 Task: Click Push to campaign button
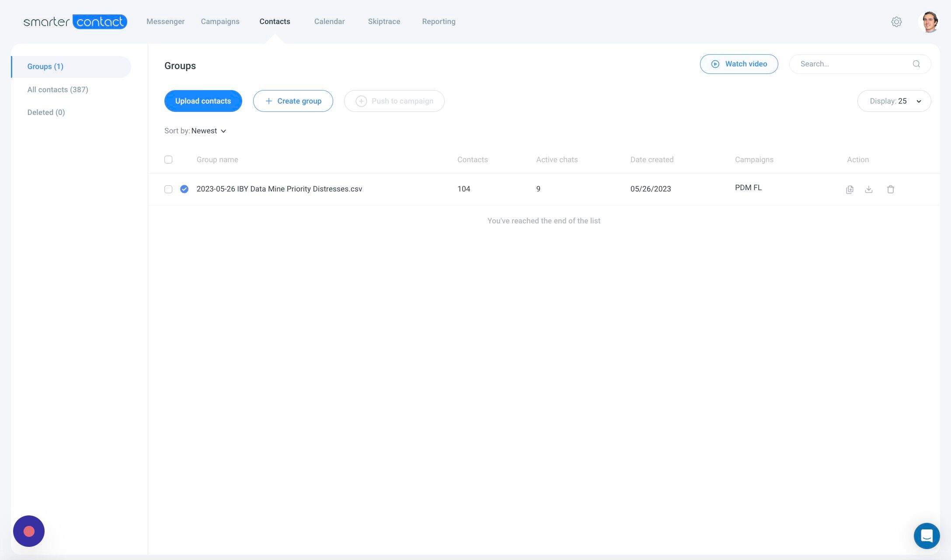click(x=394, y=101)
